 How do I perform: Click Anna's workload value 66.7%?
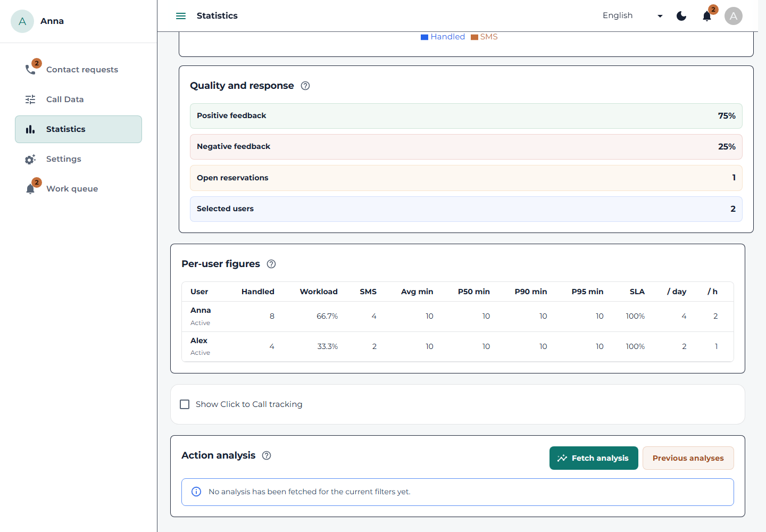point(327,316)
